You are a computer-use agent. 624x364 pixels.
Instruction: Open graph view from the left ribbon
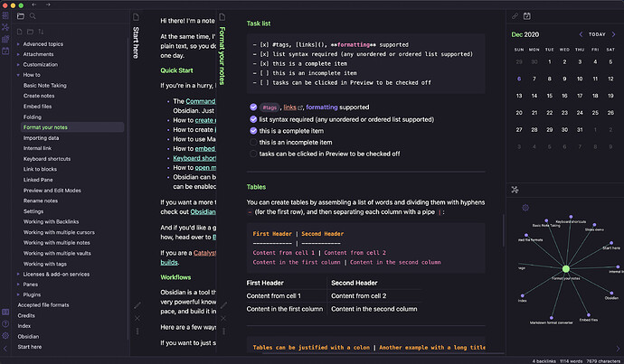5,27
